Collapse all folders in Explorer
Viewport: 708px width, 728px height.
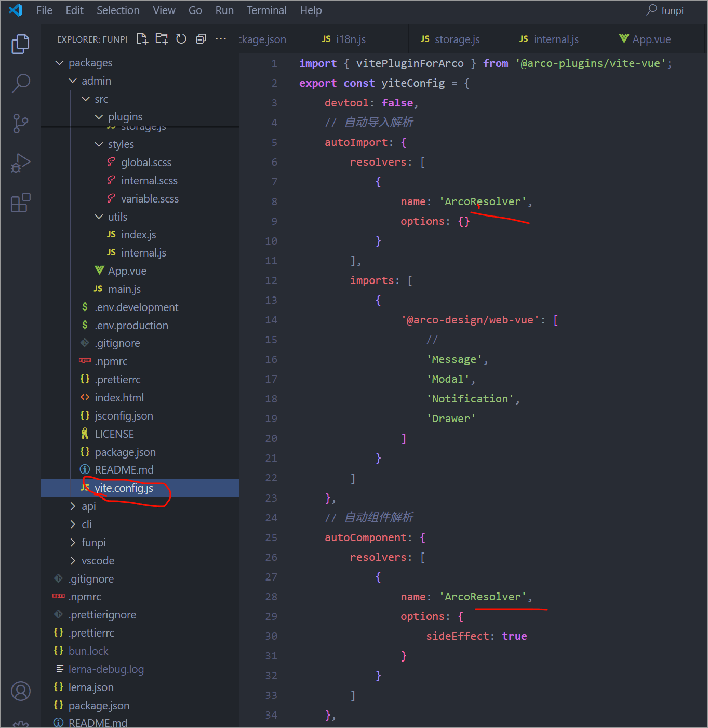(201, 39)
